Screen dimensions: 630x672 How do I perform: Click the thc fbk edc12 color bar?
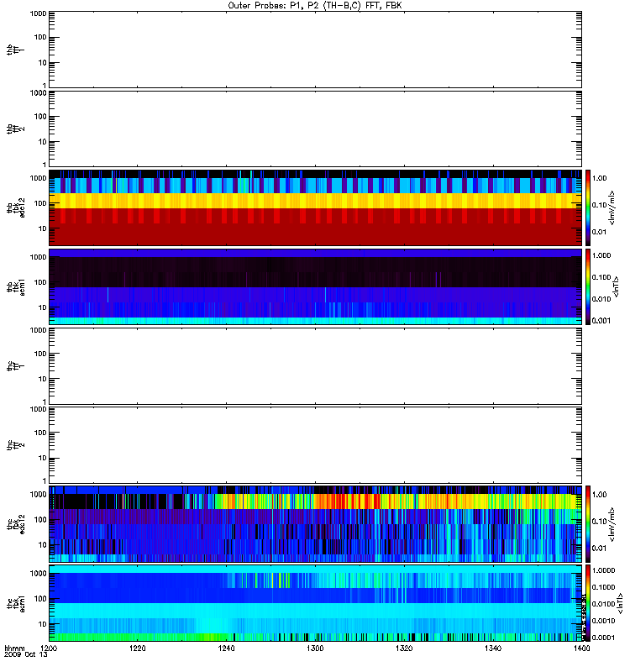[x=588, y=523]
